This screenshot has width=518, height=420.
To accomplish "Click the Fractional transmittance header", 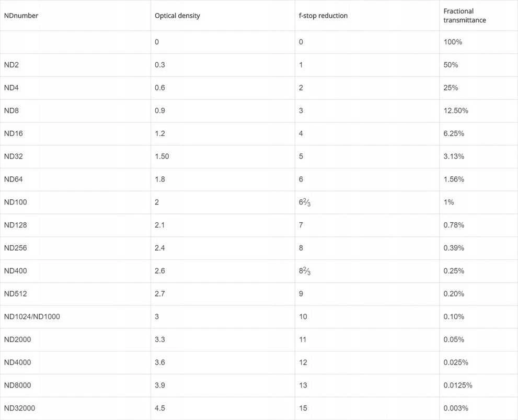I will click(465, 16).
